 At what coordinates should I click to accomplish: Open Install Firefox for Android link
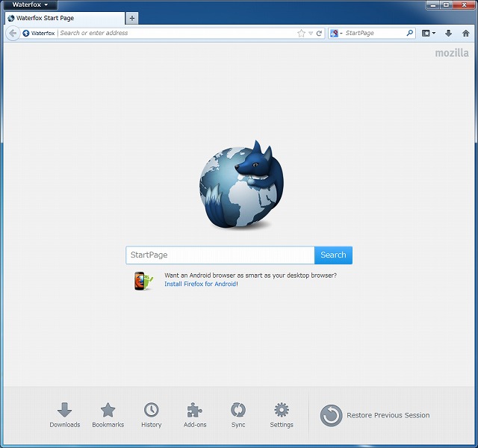tap(200, 284)
